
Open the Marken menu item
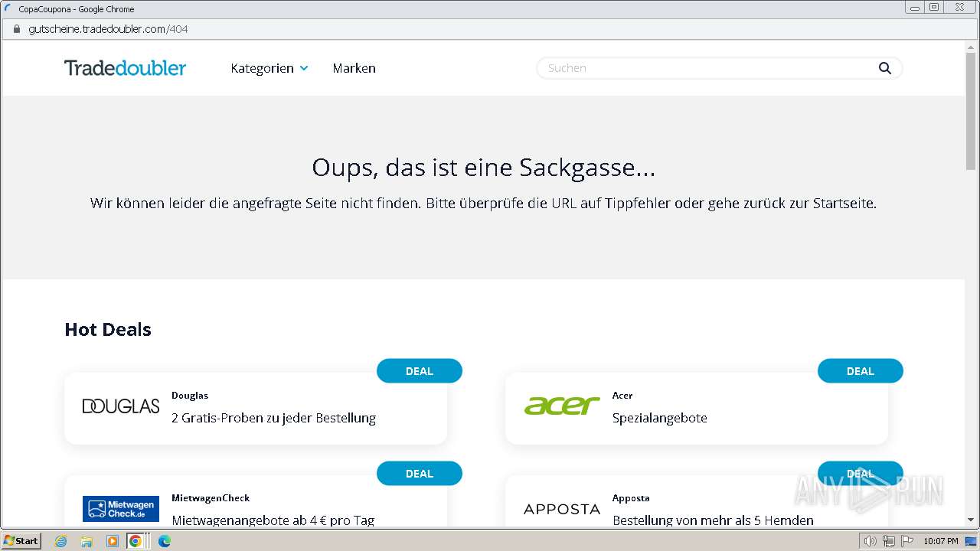point(354,68)
